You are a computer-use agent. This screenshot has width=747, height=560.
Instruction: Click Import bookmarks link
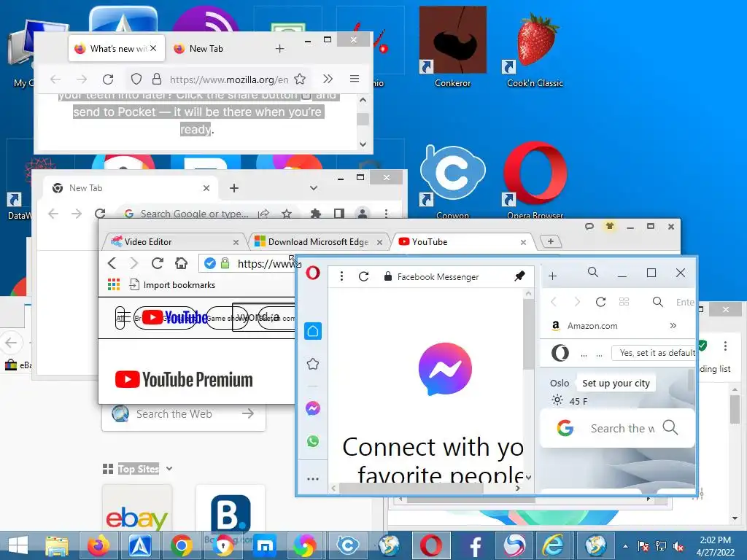click(x=172, y=285)
